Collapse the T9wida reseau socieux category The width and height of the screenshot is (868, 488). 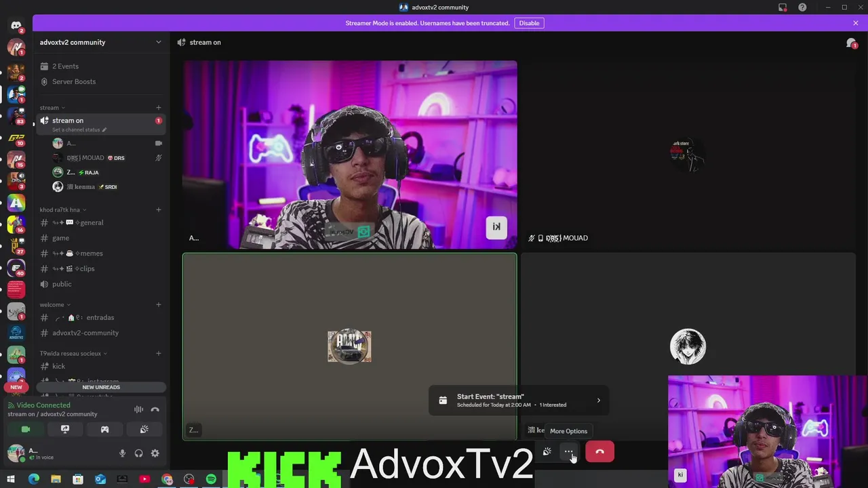click(x=73, y=354)
